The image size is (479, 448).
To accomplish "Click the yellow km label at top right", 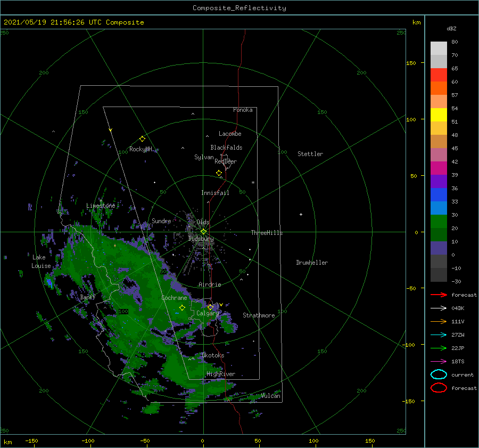I will click(416, 22).
